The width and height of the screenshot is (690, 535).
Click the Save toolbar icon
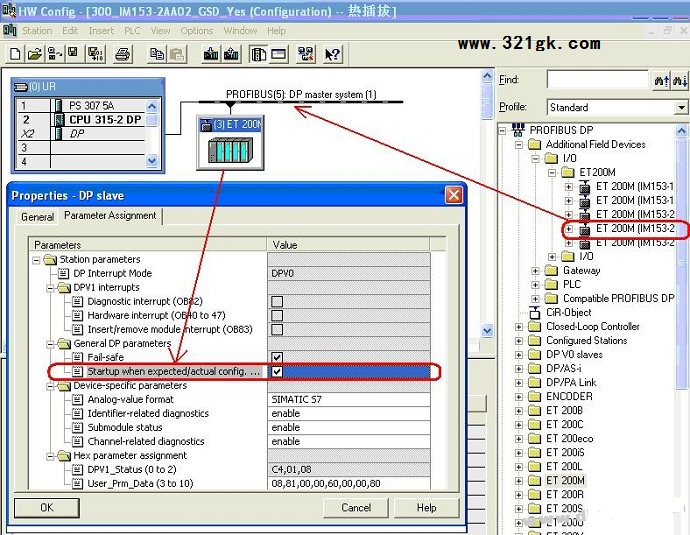coord(73,54)
